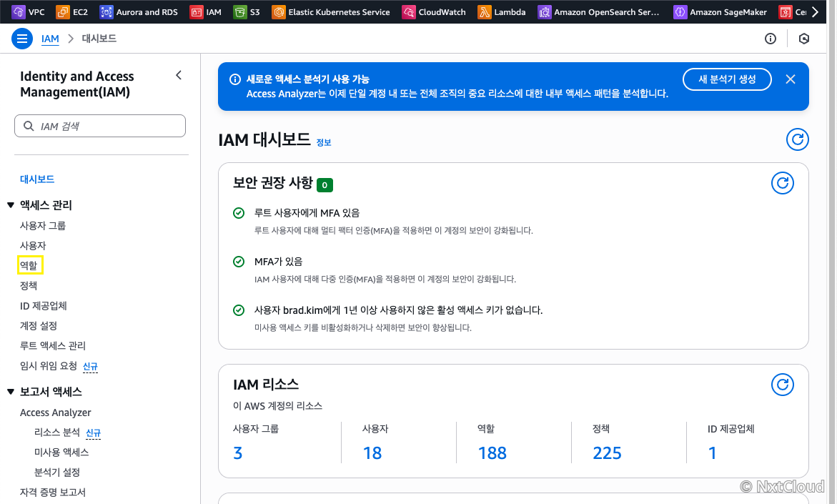
Task: Open the Aurora and RDS shortcut icon
Action: pos(107,11)
